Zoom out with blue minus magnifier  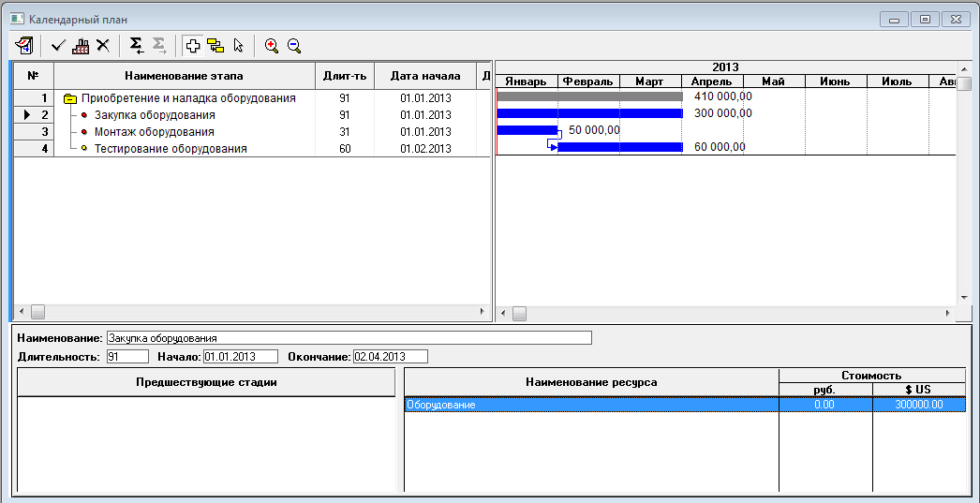click(x=294, y=46)
